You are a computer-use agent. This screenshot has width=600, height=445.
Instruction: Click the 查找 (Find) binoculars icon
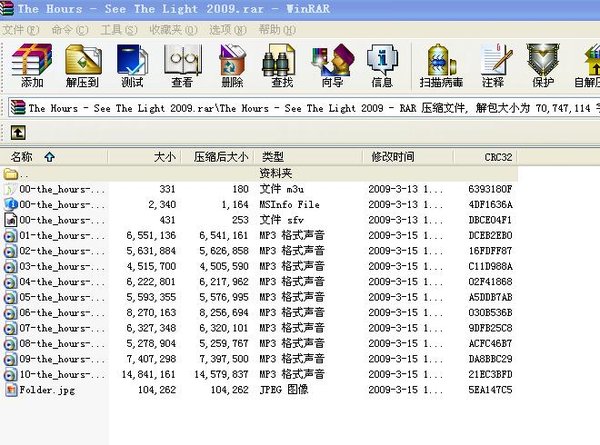coord(279,60)
